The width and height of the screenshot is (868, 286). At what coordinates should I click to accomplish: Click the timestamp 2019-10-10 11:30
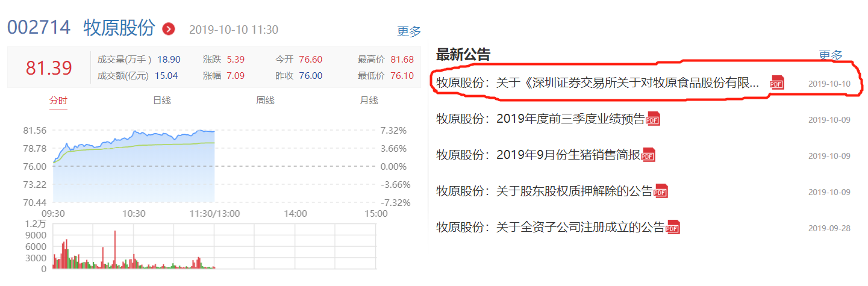234,30
